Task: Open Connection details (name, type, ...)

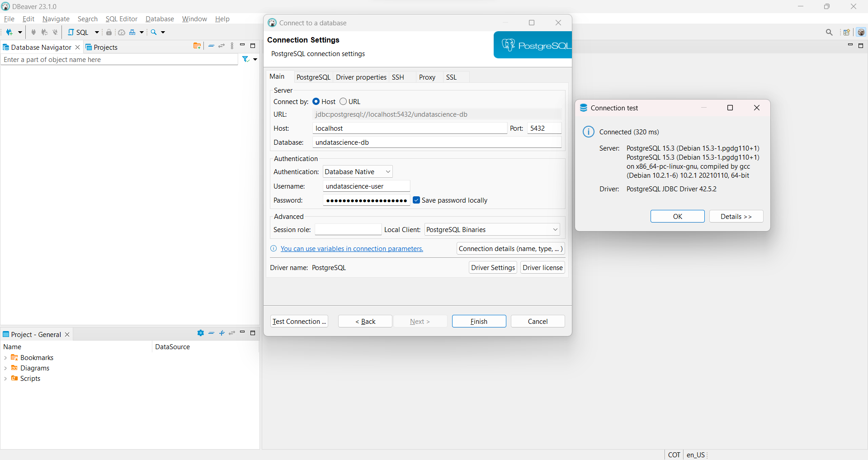Action: tap(510, 248)
